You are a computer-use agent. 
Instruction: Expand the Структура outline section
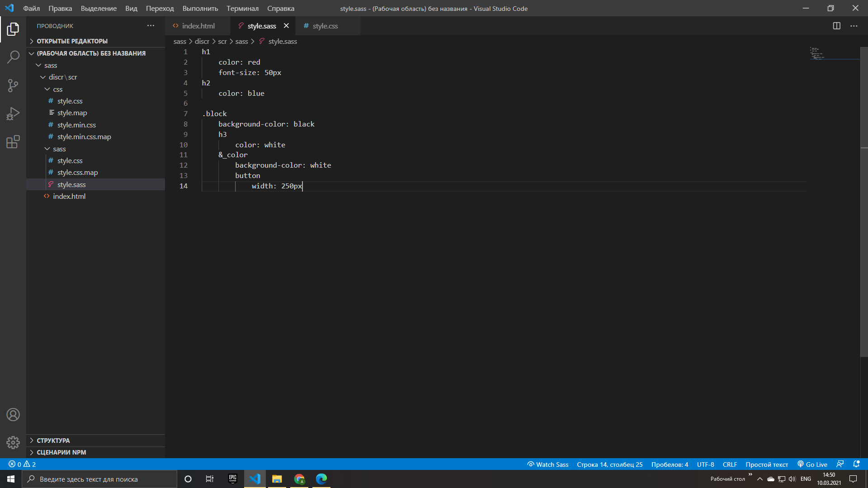[x=95, y=441]
